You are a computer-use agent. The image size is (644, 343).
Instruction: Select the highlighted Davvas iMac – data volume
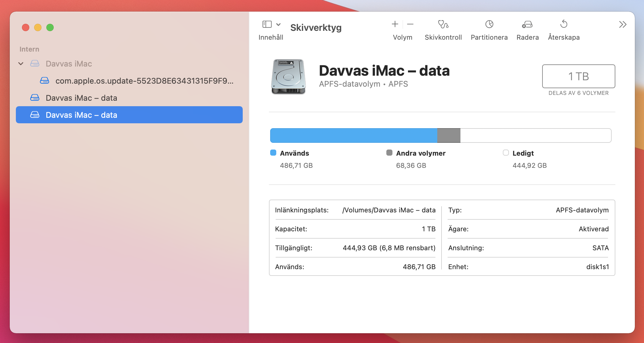tap(129, 115)
